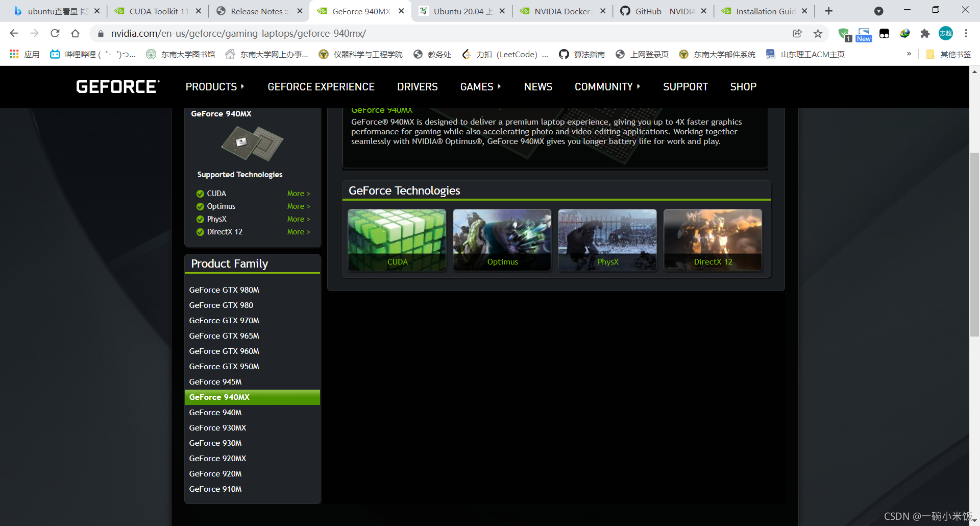Image resolution: width=980 pixels, height=526 pixels.
Task: Open Chrome's three-dot menu
Action: coord(966,33)
